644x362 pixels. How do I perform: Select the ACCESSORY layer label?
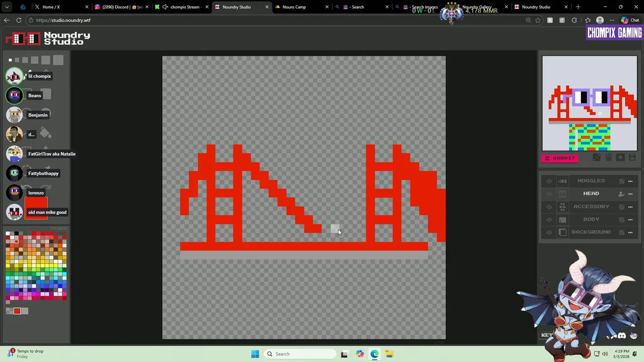591,207
